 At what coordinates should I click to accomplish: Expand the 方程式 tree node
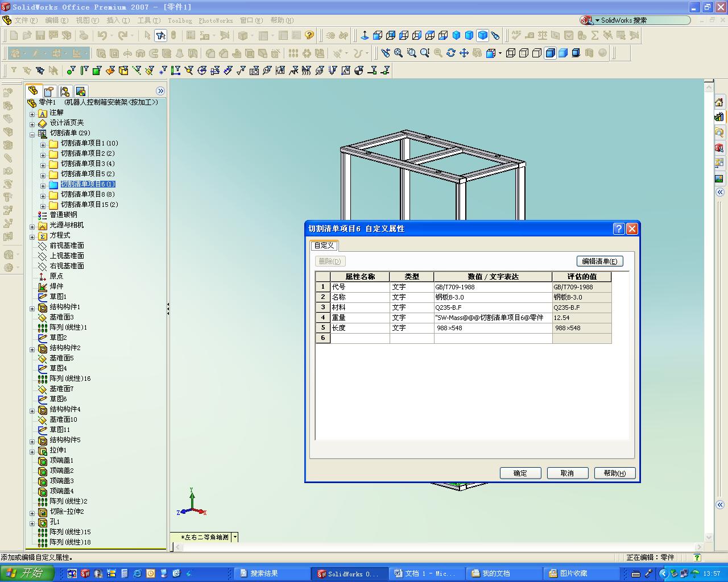(32, 237)
